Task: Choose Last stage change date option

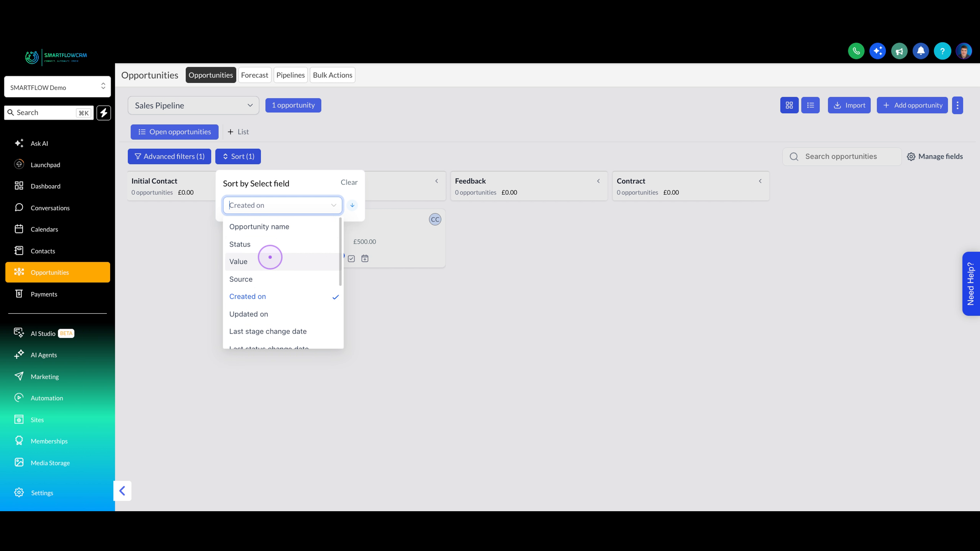Action: 282,331
